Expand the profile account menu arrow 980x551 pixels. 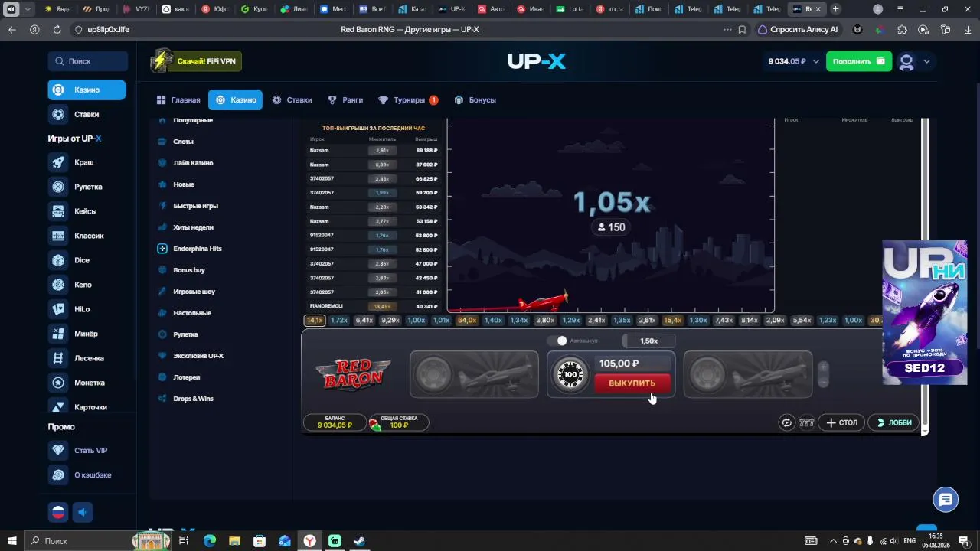(927, 62)
